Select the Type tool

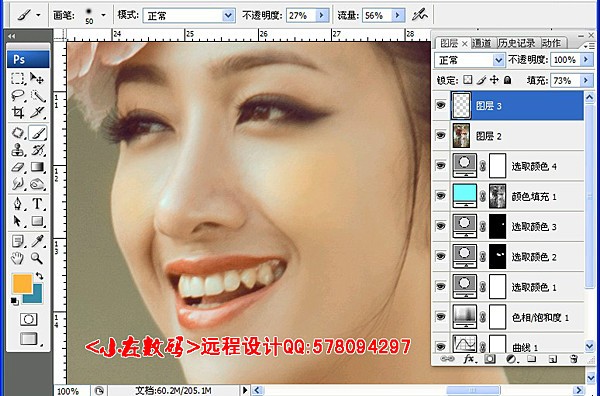37,204
